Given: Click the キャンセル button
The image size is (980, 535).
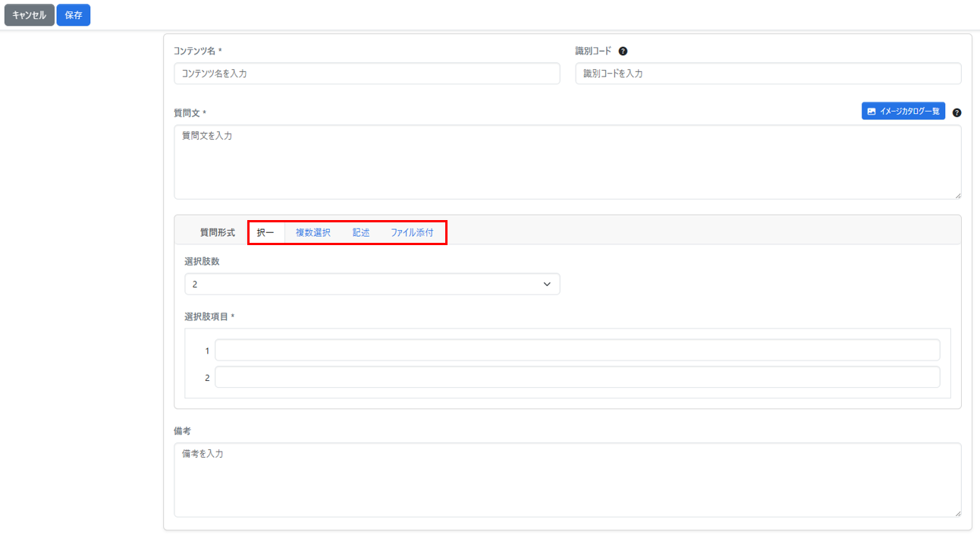Looking at the screenshot, I should tap(29, 15).
